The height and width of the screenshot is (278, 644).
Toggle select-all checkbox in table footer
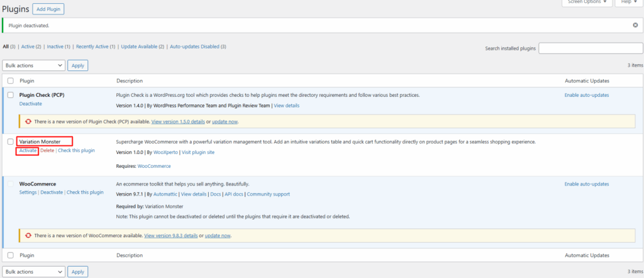click(11, 255)
